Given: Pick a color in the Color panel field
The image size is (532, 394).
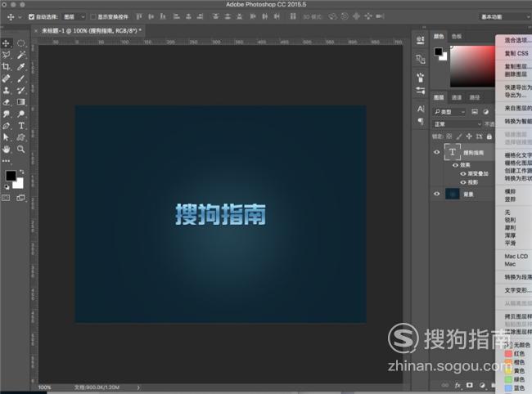Looking at the screenshot, I should click(x=472, y=66).
